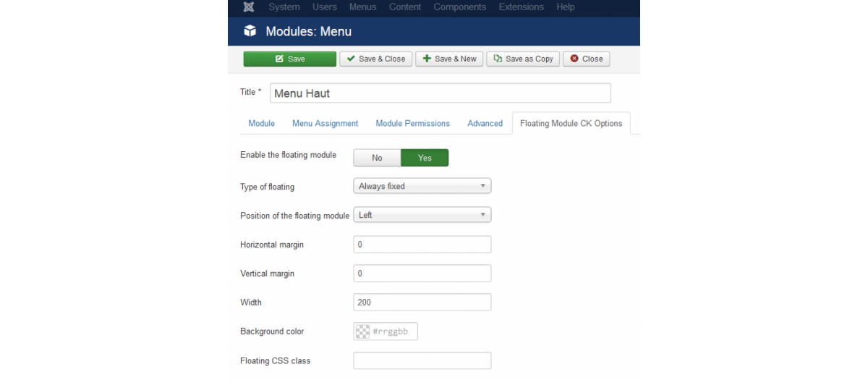Open the Menus menu

coord(363,7)
